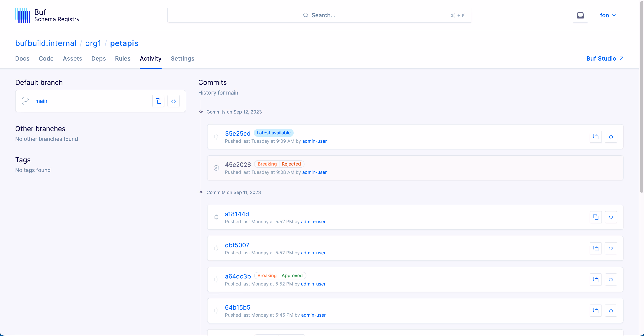This screenshot has width=644, height=336.
Task: Switch to the Code tab
Action: [x=46, y=58]
